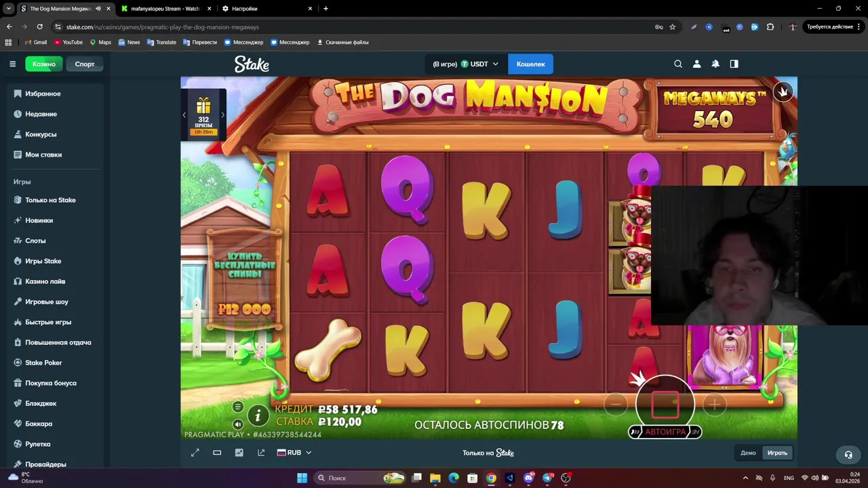Decrease the bet with minus button
868x488 pixels.
point(616,405)
